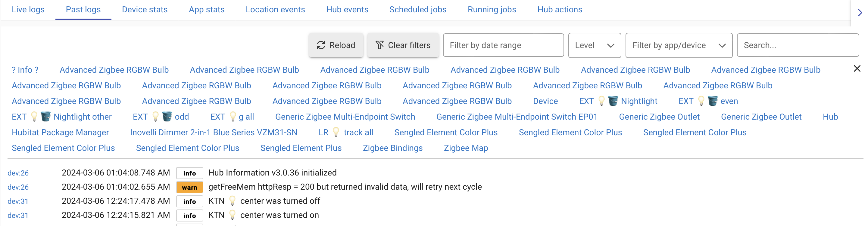Select the Hubitat Package Manager filter
This screenshot has width=868, height=226.
[60, 133]
